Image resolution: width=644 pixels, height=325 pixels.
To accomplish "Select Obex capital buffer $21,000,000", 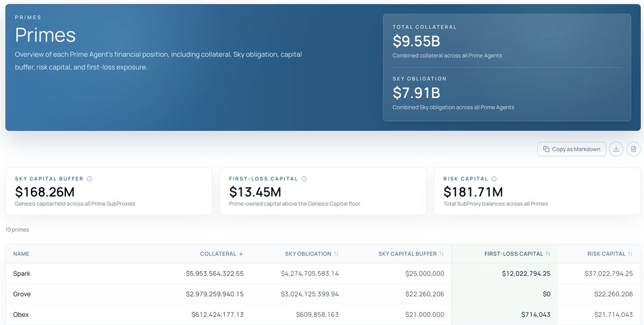I will 425,314.
